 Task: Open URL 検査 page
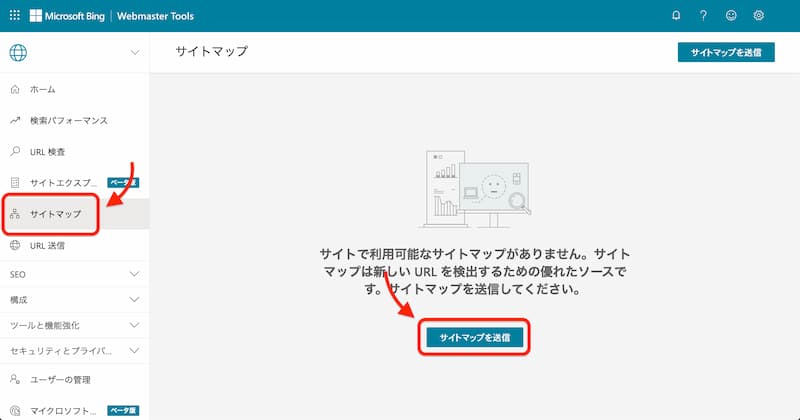[x=74, y=152]
